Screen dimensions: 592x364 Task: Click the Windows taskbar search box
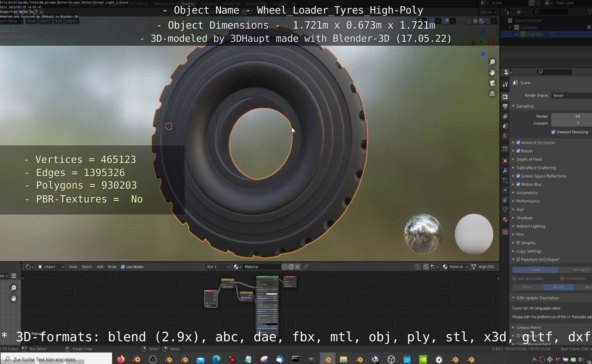coord(56,359)
